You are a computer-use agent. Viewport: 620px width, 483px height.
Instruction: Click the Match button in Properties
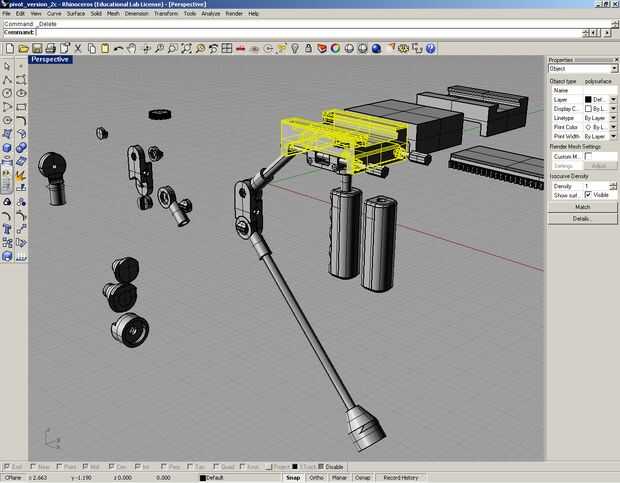tap(582, 207)
